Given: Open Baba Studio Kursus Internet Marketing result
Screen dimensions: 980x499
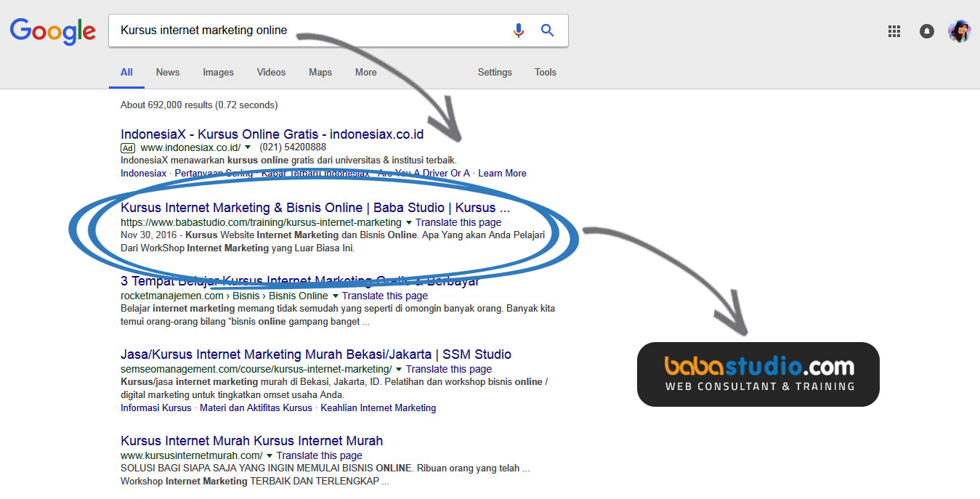Looking at the screenshot, I should 315,208.
